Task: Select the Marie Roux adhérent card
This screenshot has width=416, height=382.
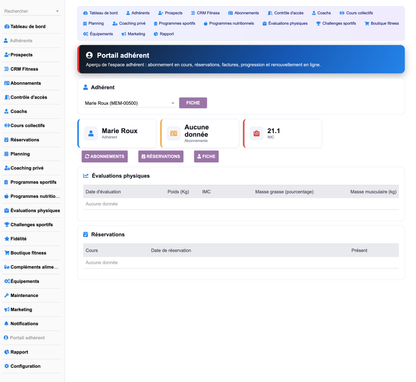Action: (117, 133)
